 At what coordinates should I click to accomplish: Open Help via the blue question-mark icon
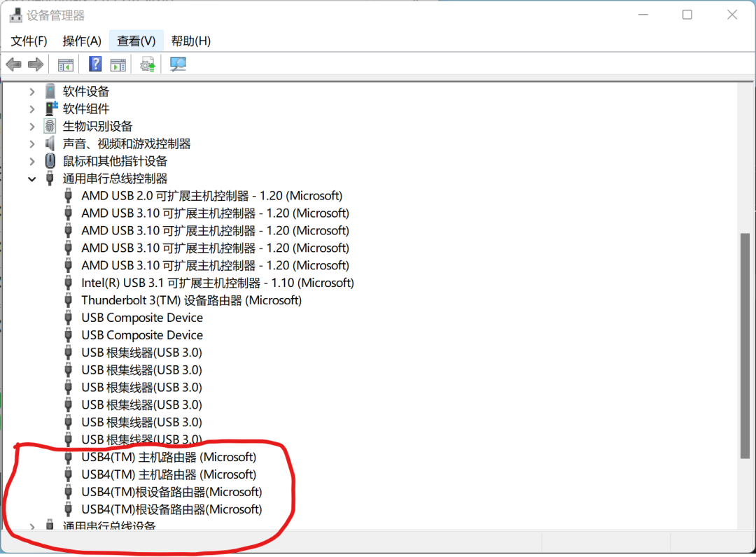click(x=95, y=64)
